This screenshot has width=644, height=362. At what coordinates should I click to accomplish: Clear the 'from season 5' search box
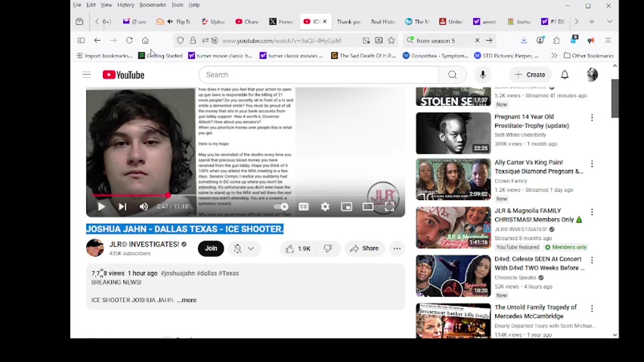tap(477, 40)
